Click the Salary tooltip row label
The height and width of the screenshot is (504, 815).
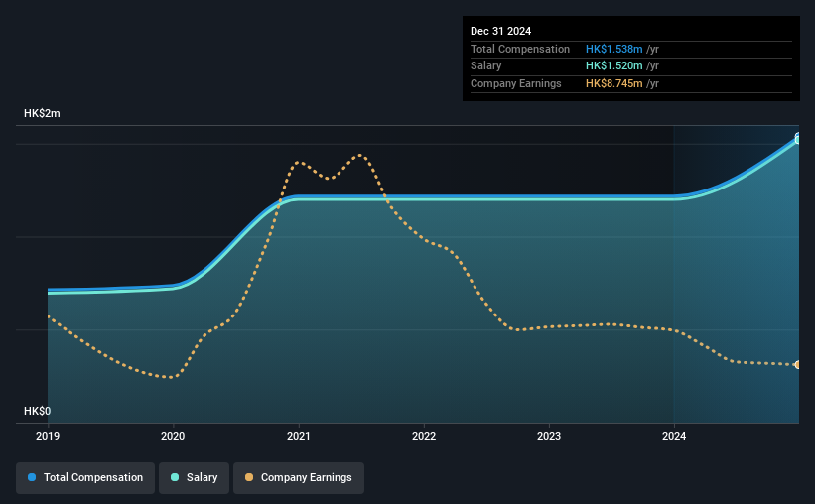(486, 66)
